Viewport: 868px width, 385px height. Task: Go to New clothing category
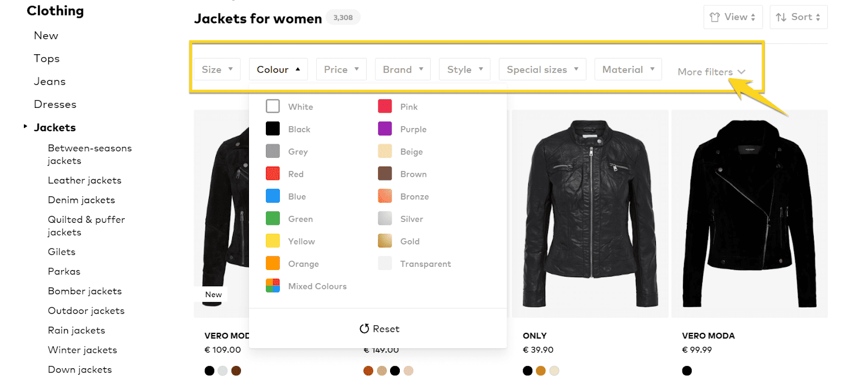[x=46, y=36]
